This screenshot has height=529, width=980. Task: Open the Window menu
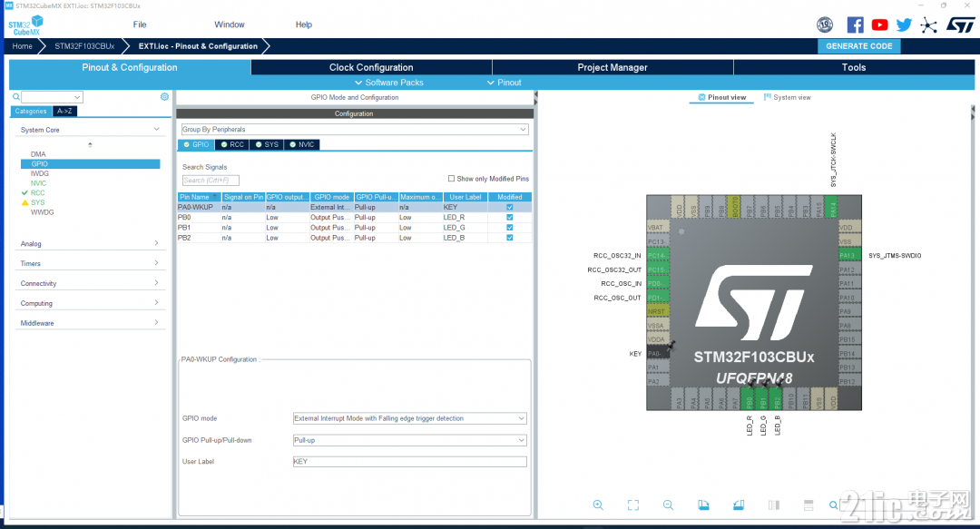pos(230,24)
